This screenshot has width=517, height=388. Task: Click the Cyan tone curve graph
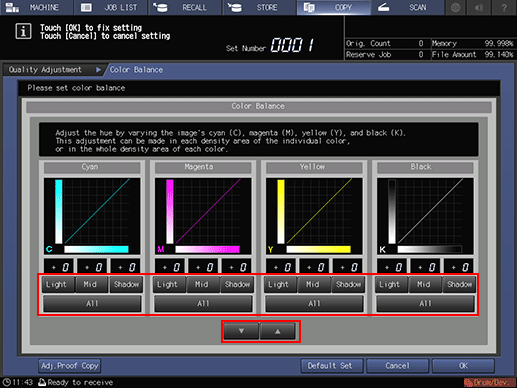coord(92,216)
